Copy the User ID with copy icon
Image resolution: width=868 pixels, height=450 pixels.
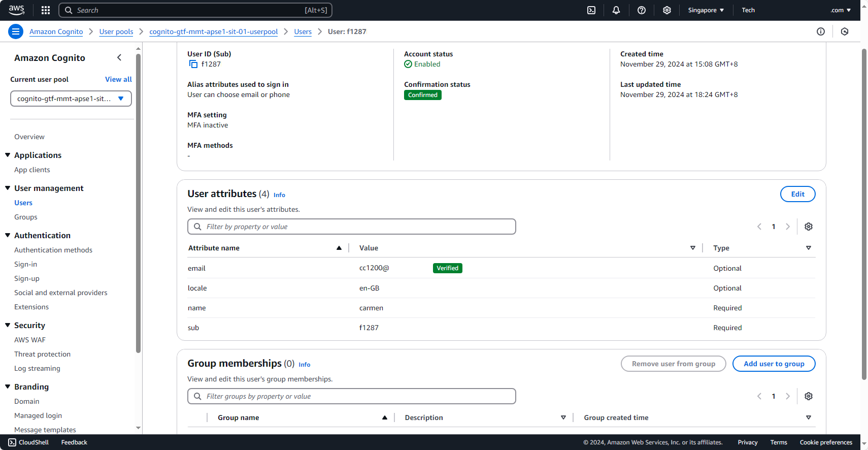(193, 64)
